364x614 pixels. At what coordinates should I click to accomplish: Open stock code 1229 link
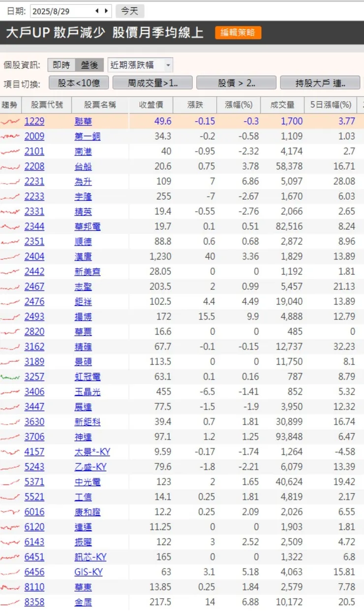(34, 121)
